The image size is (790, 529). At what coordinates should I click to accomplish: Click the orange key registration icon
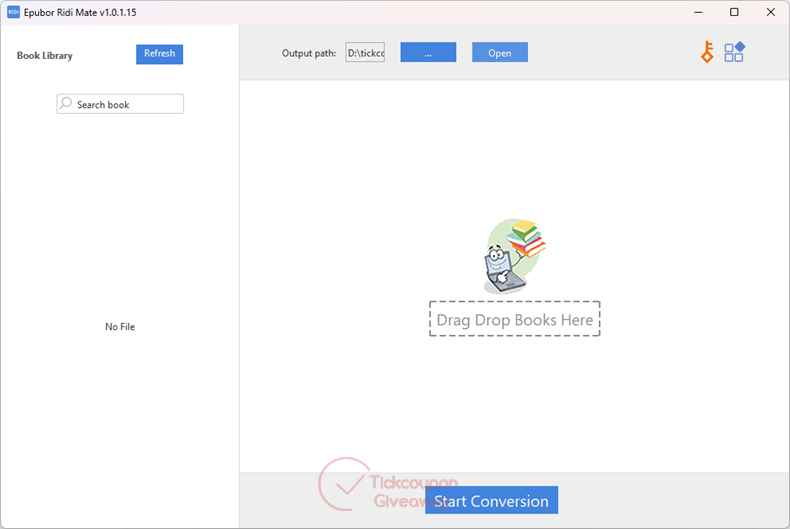[707, 52]
